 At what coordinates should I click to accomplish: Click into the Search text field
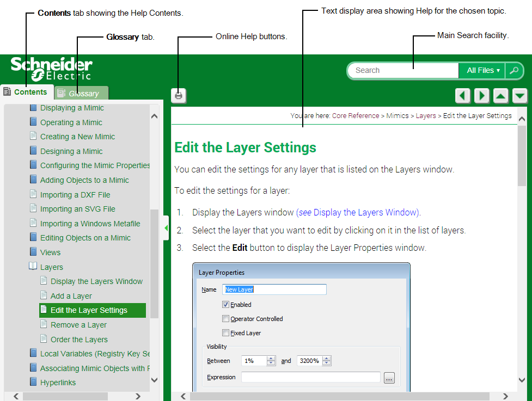click(403, 70)
